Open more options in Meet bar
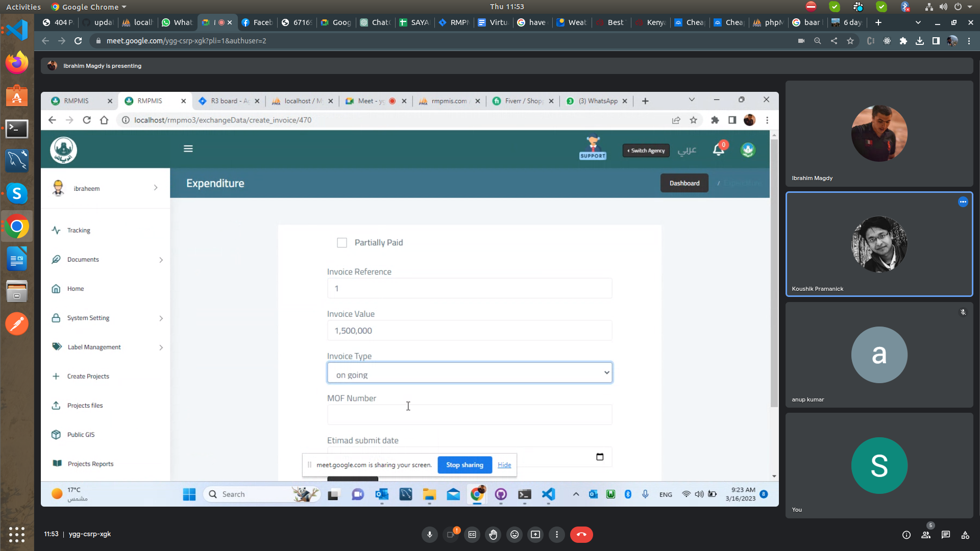Viewport: 980px width, 551px height. 557,535
